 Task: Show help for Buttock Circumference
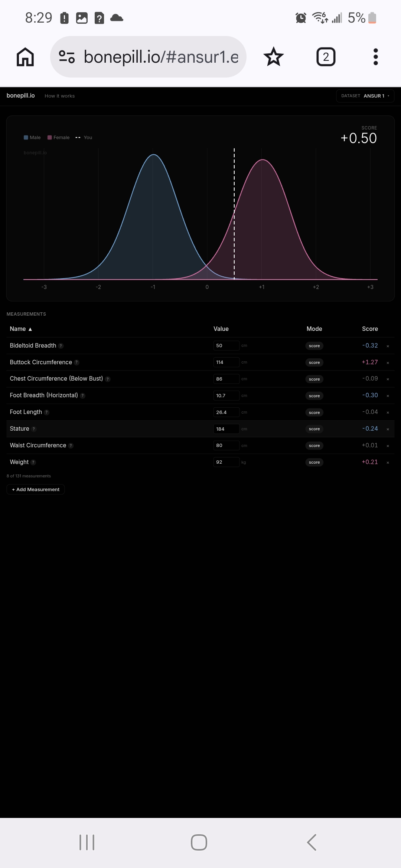[x=77, y=362]
